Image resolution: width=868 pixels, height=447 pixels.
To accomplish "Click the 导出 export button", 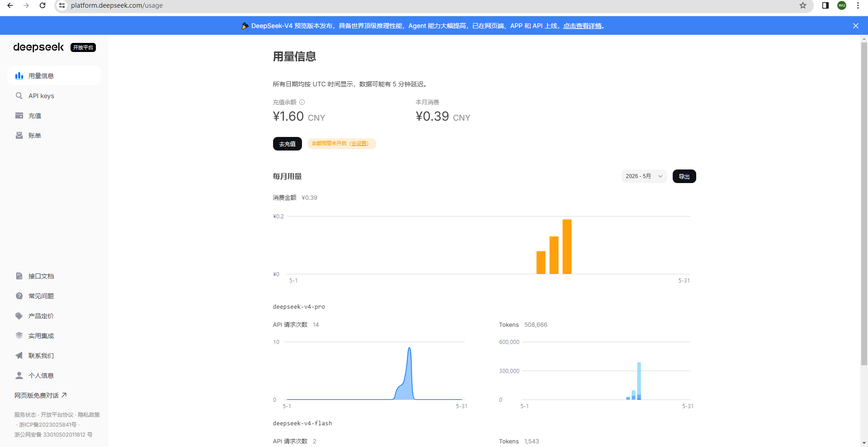I will (684, 176).
